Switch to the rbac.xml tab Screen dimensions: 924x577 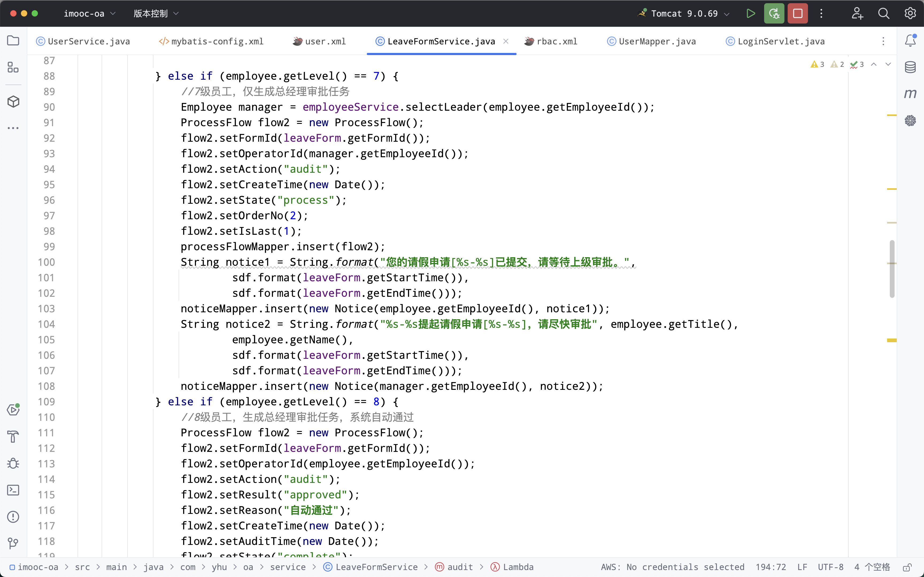point(551,41)
